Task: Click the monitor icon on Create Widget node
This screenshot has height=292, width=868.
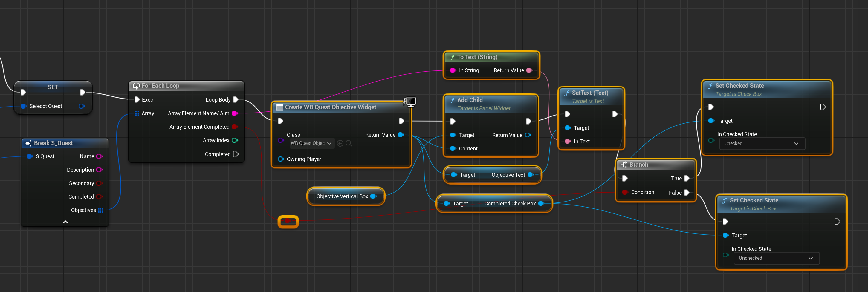Action: (411, 101)
